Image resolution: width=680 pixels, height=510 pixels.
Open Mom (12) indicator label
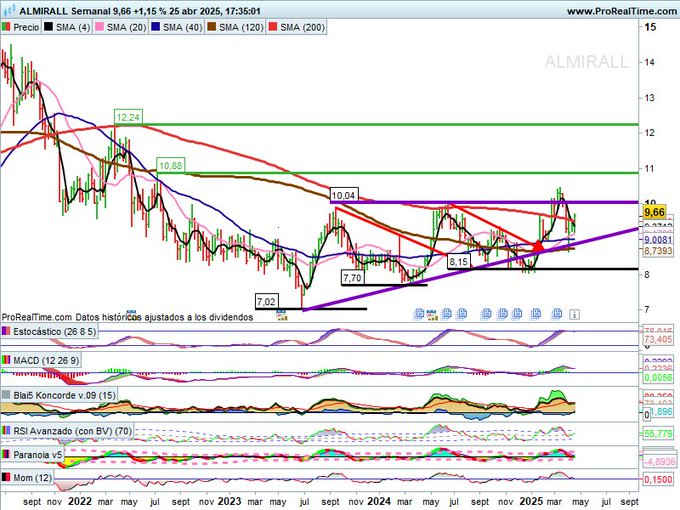(x=33, y=478)
